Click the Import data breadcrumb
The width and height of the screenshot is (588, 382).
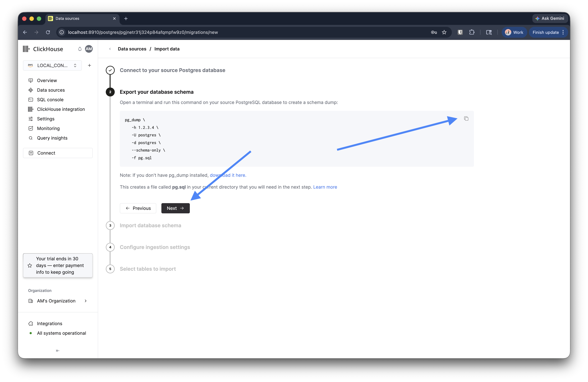pyautogui.click(x=167, y=49)
